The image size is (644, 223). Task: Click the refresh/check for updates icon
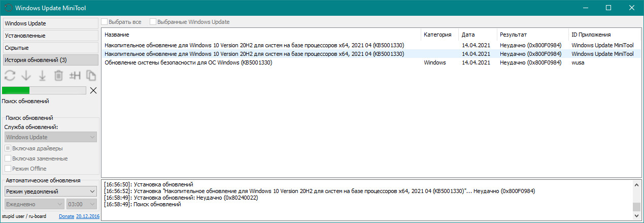tap(10, 76)
